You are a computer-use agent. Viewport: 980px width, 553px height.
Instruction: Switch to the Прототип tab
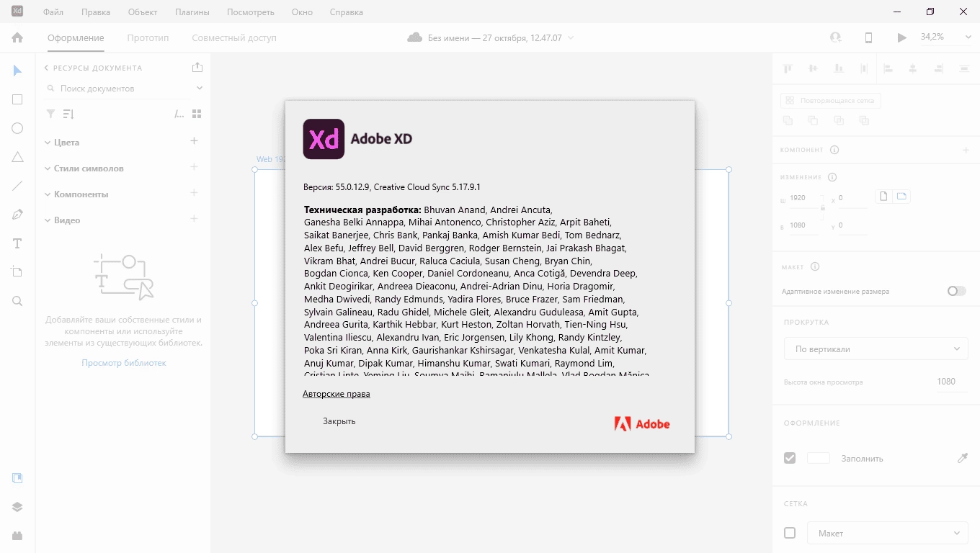coord(148,37)
